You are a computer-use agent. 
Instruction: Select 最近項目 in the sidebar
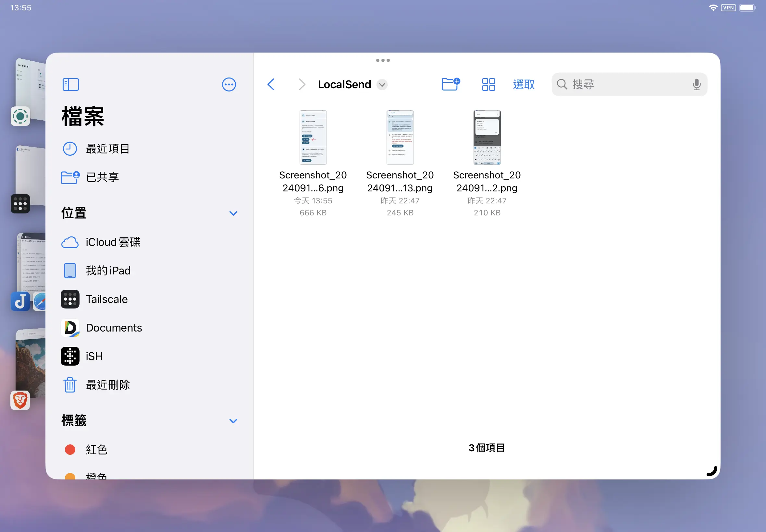[x=107, y=149]
